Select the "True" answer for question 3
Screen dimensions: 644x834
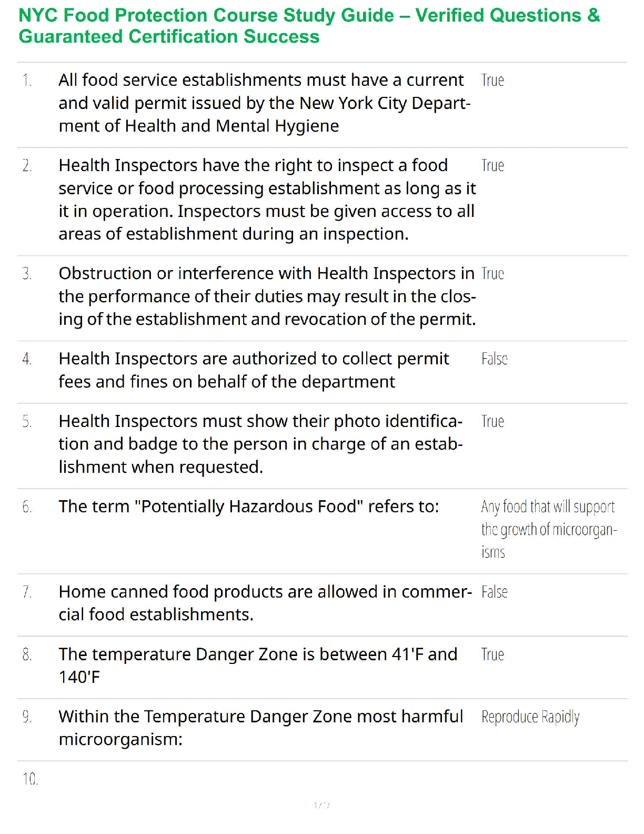pyautogui.click(x=492, y=274)
